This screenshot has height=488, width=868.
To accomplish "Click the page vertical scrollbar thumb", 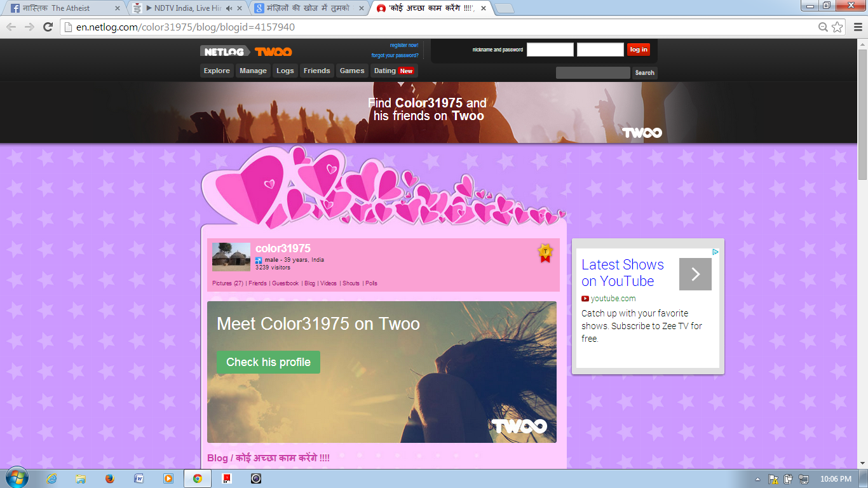I will click(862, 114).
